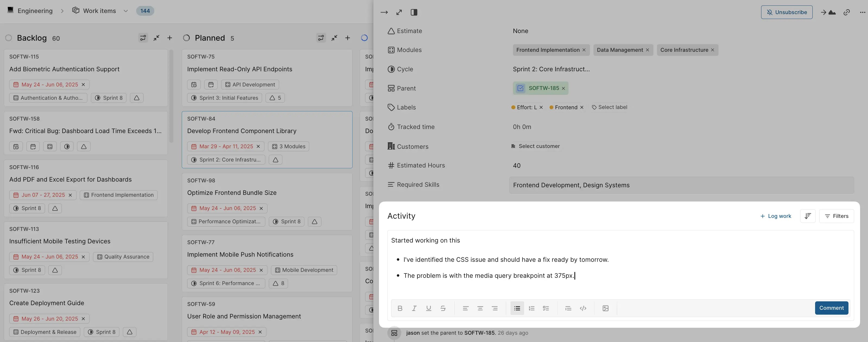
Task: Insert a code block in comment
Action: 583,308
